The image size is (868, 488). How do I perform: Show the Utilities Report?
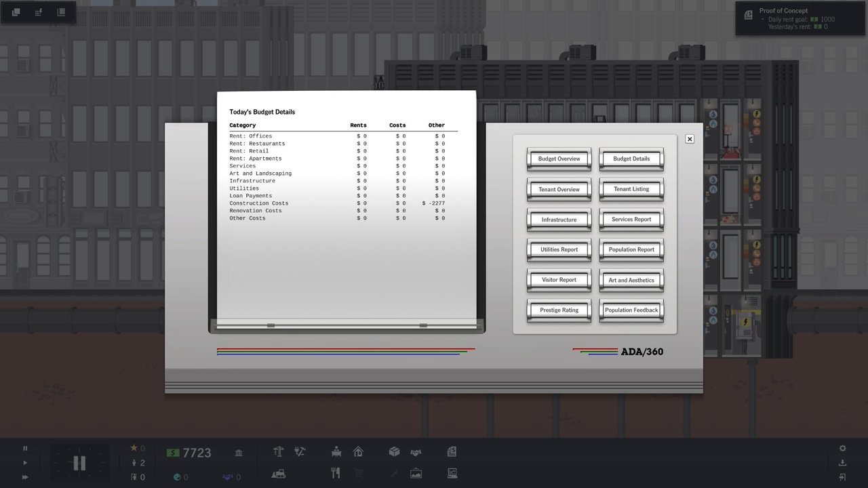click(559, 249)
